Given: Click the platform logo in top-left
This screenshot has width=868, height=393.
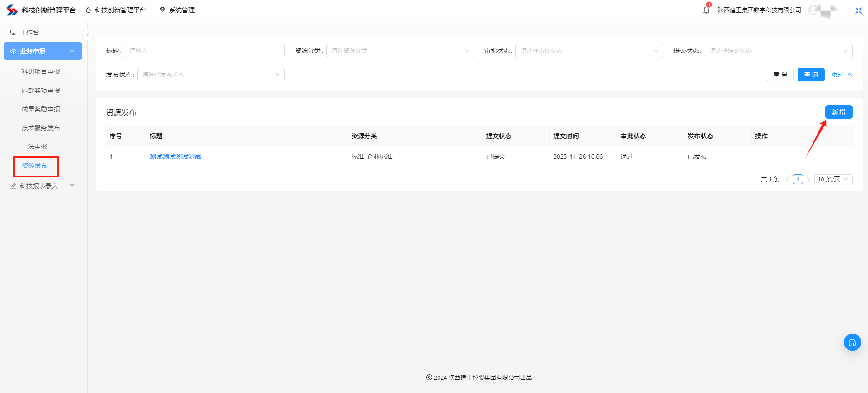Looking at the screenshot, I should pyautogui.click(x=12, y=10).
